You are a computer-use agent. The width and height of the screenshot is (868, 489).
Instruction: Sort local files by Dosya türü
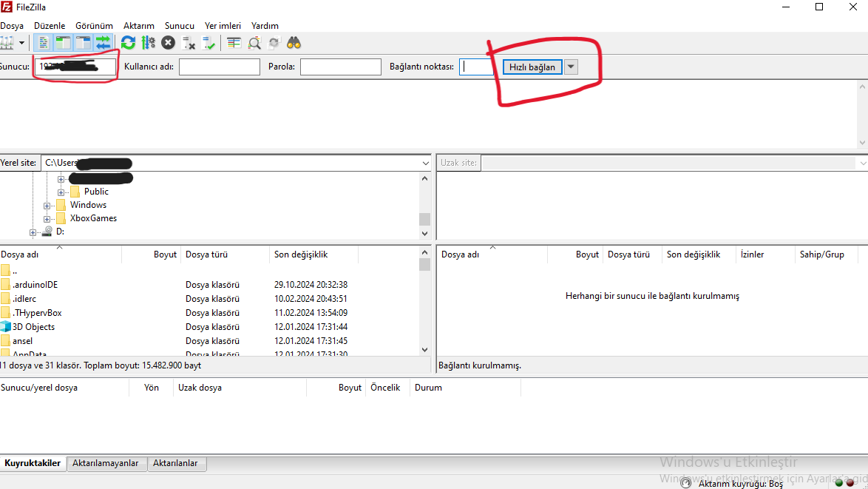coord(226,254)
